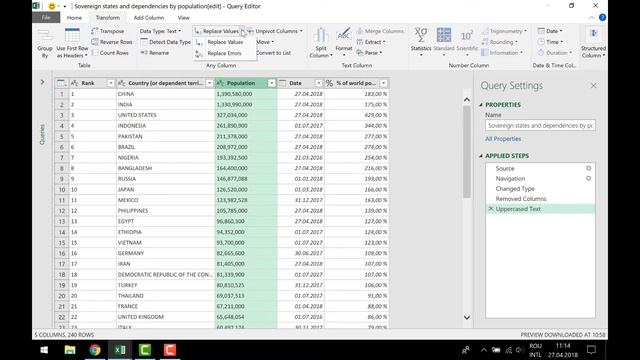The image size is (640, 360).
Task: Open the Windows notification center
Action: point(591,350)
